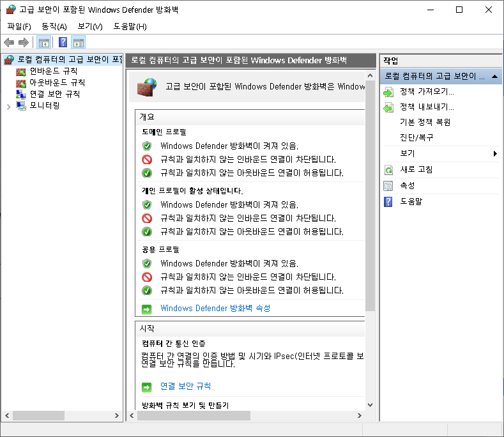Expand the 모니터링 node chevron
Screen dimensions: 504x437
coord(9,107)
